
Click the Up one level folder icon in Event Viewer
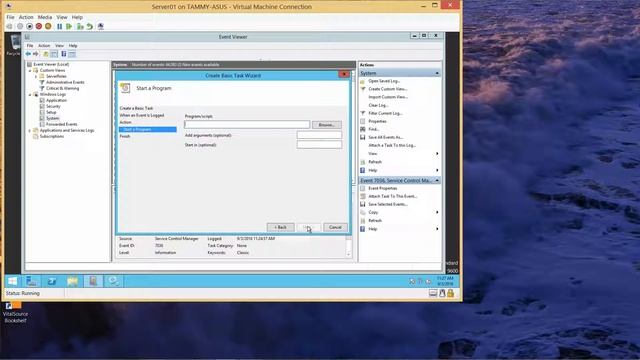(x=46, y=54)
